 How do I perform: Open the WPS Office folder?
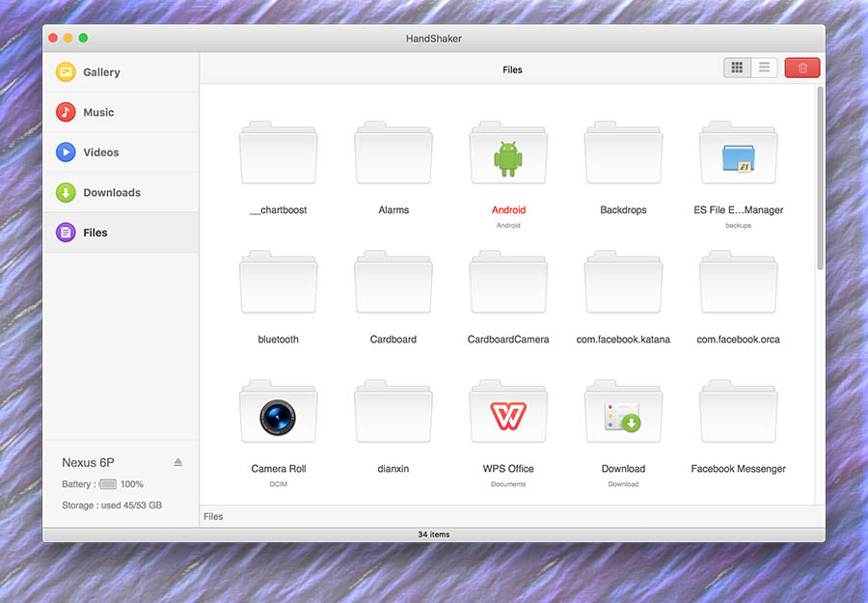coord(508,414)
